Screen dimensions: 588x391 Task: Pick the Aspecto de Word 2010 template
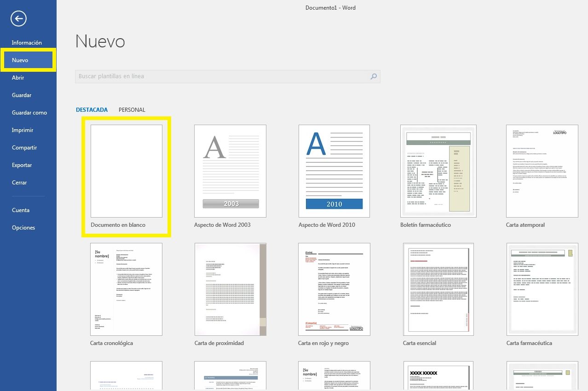(x=334, y=171)
